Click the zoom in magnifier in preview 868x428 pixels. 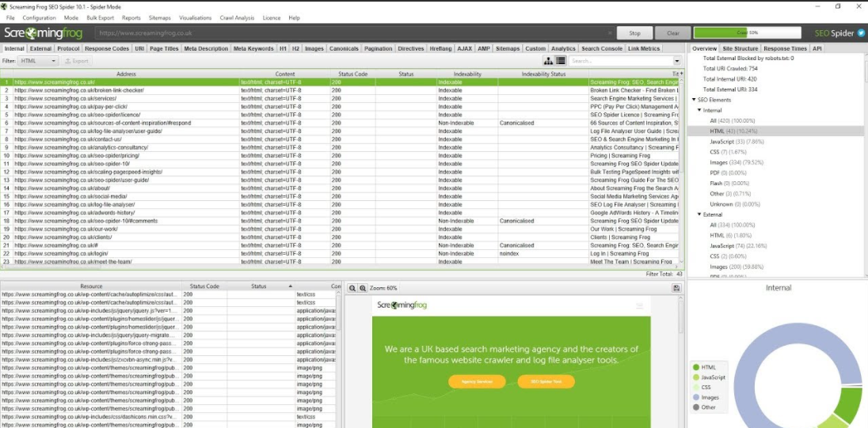(363, 288)
